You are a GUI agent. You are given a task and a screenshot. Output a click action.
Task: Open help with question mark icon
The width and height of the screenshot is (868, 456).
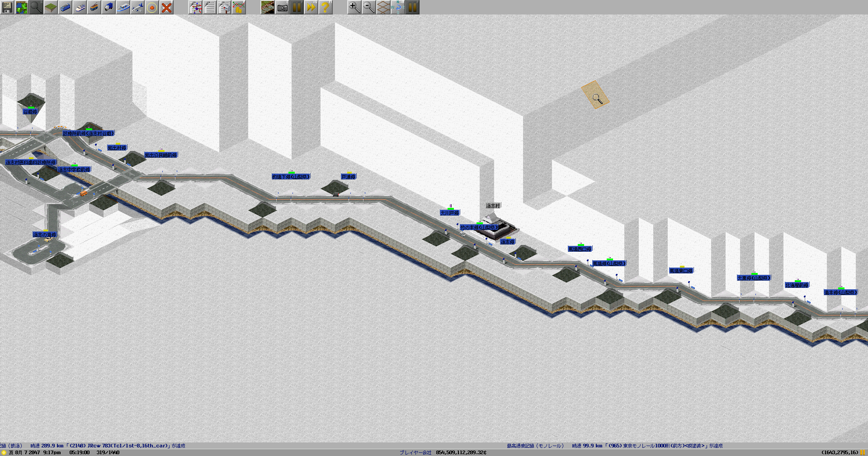[325, 7]
